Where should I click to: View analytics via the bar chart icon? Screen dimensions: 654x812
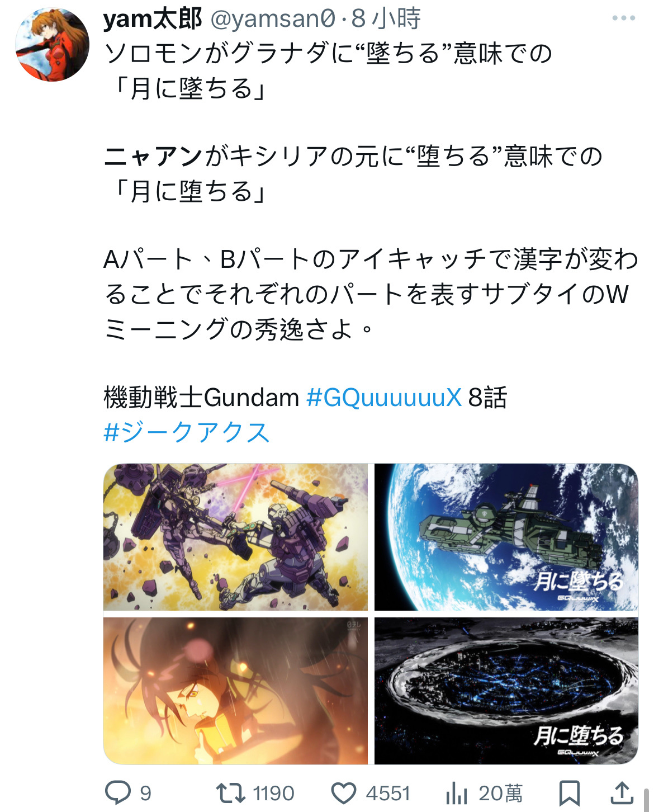pyautogui.click(x=457, y=793)
